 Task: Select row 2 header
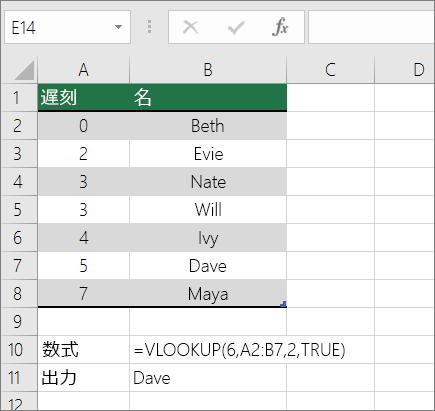tap(19, 126)
